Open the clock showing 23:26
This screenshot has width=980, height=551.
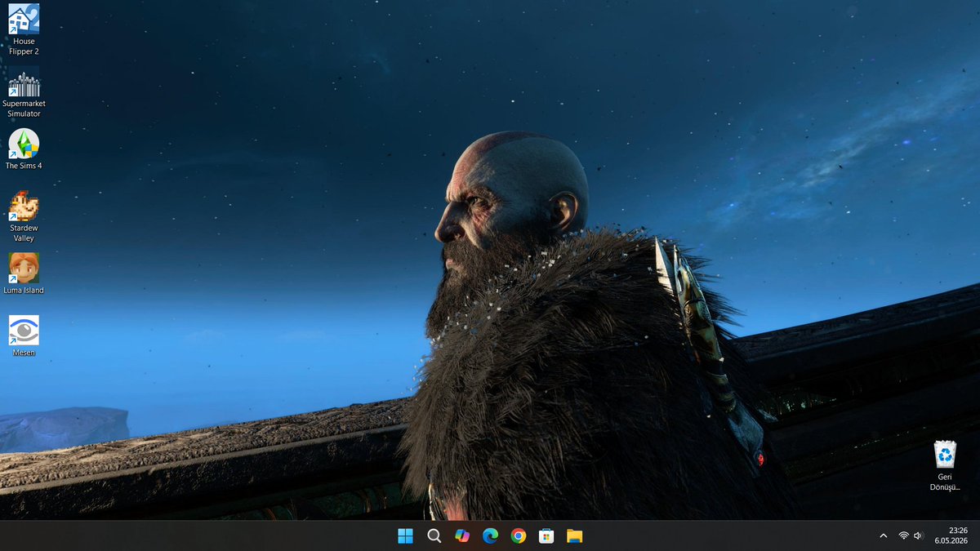coord(958,530)
